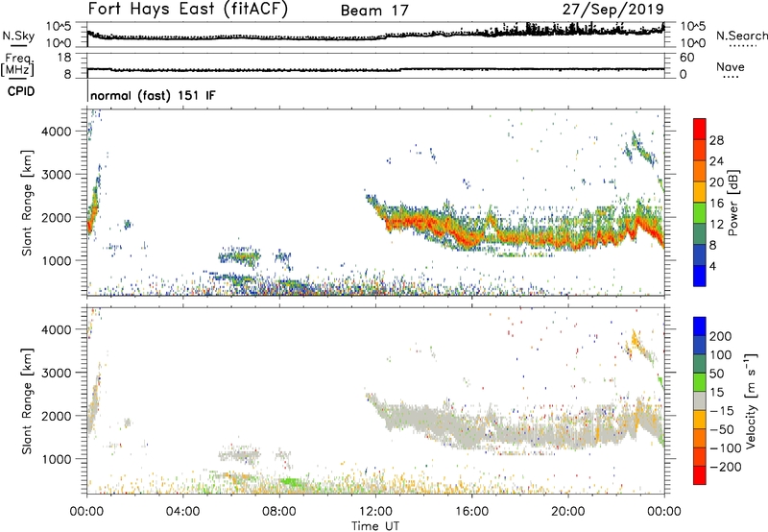The image size is (768, 532).
Task: Click the '-15' Velocity scale value
Action: [722, 410]
